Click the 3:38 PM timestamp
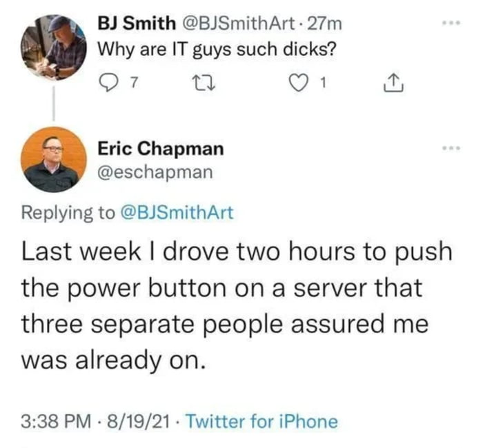 pyautogui.click(x=53, y=421)
